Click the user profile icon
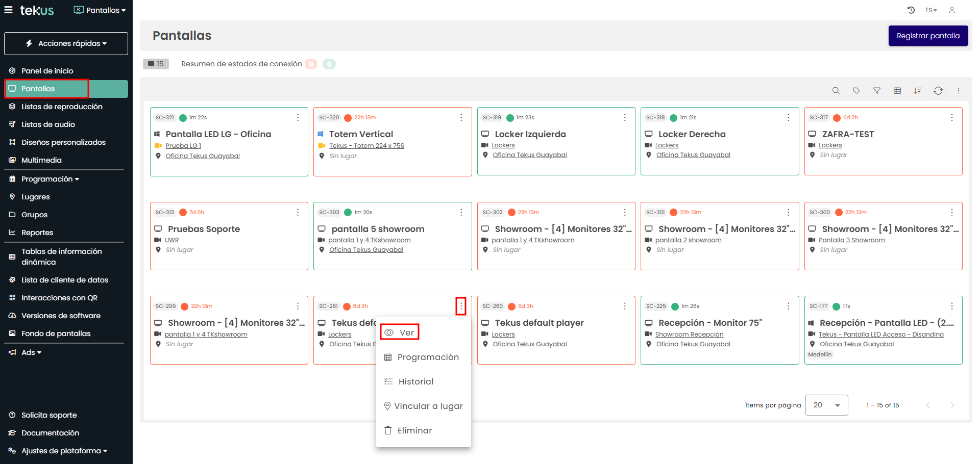The width and height of the screenshot is (980, 464). [x=951, y=10]
